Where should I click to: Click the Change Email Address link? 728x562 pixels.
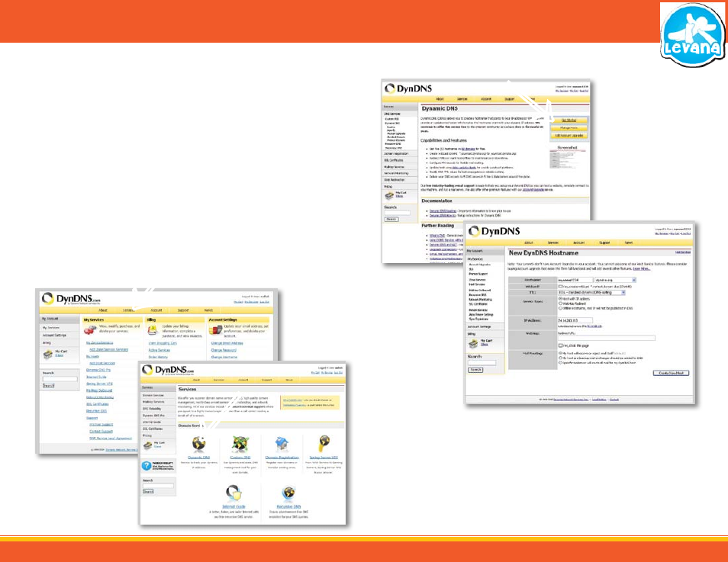(227, 343)
